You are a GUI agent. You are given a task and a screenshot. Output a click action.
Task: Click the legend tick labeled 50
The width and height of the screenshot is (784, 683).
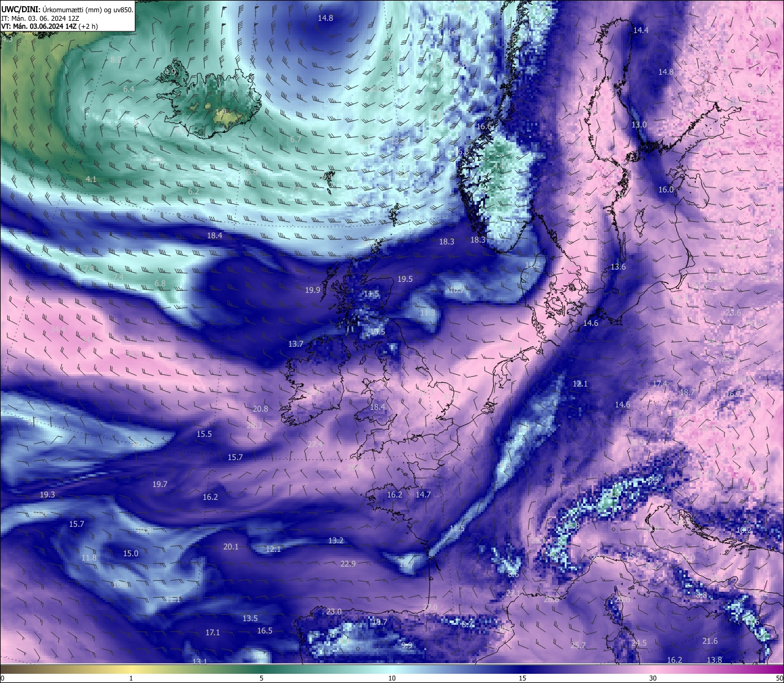pyautogui.click(x=778, y=678)
